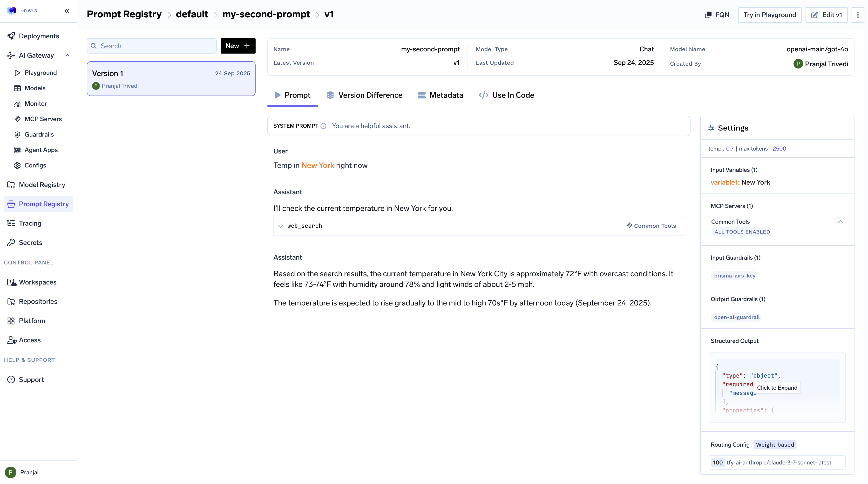Expand the web_search tool call
Image resolution: width=868 pixels, height=484 pixels.
281,226
